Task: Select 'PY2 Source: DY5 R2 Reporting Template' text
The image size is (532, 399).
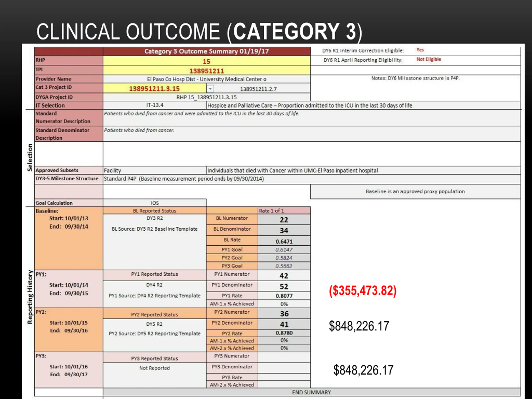Action: coord(155,334)
